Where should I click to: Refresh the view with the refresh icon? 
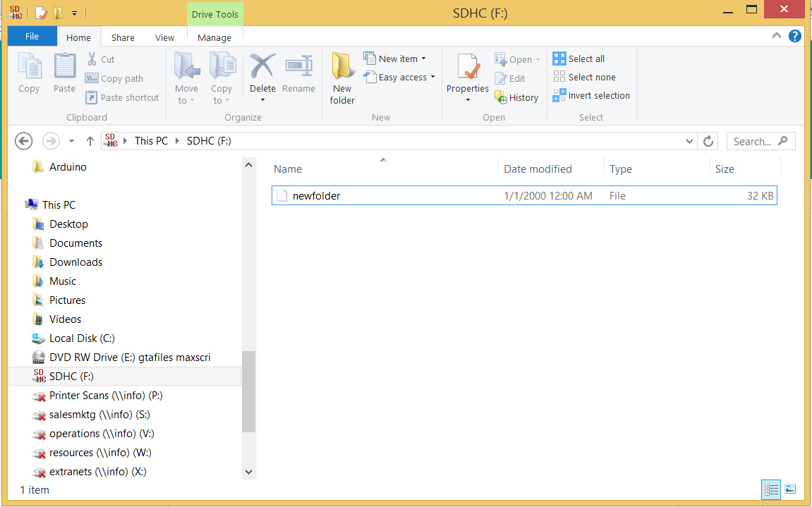click(708, 140)
